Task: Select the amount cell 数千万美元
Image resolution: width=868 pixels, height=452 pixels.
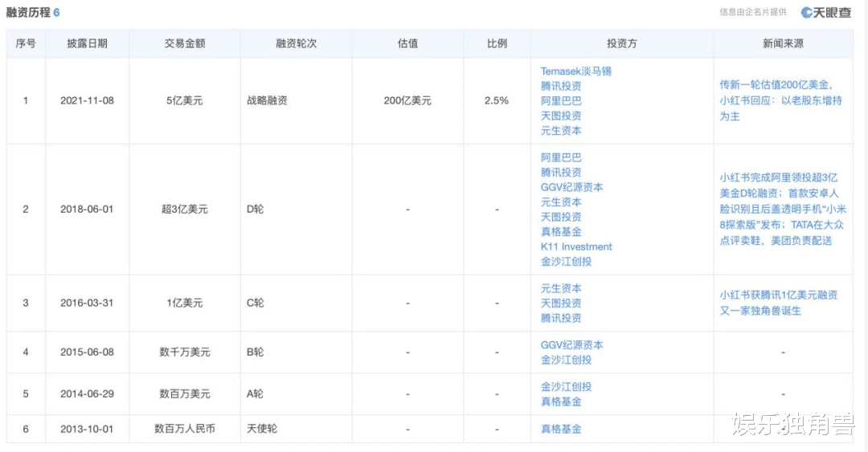Action: pyautogui.click(x=184, y=352)
